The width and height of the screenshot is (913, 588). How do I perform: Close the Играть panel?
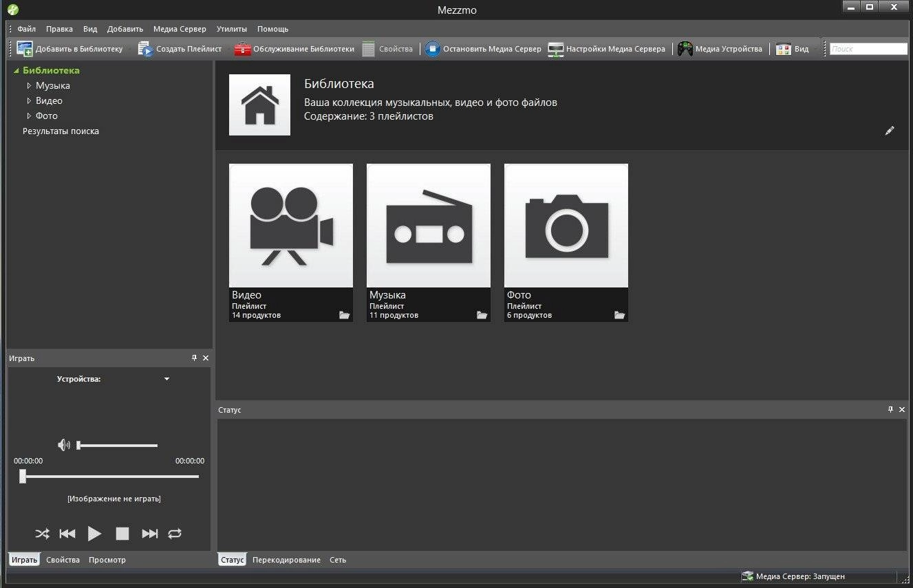pyautogui.click(x=206, y=358)
